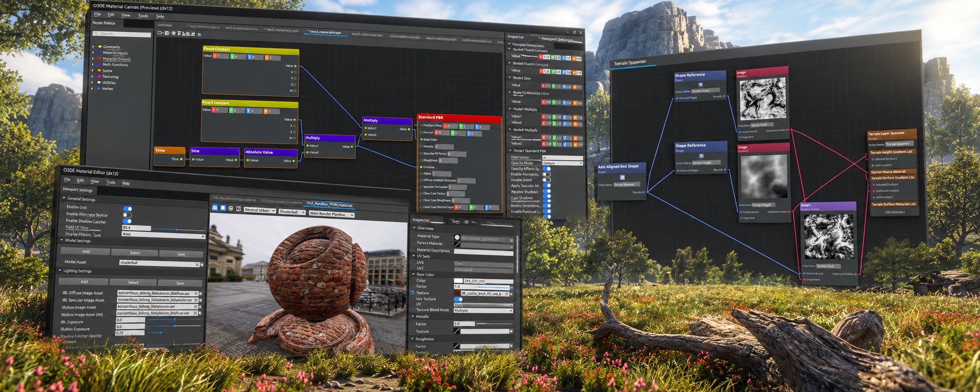Click the Node Palette search field
Screen dimensions: 980x392
122,34
